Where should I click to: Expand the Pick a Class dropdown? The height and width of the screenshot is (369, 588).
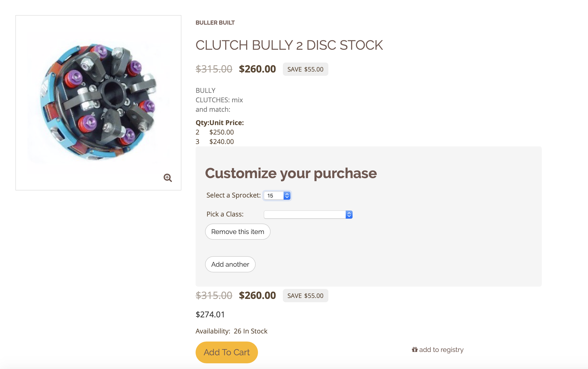pos(308,214)
